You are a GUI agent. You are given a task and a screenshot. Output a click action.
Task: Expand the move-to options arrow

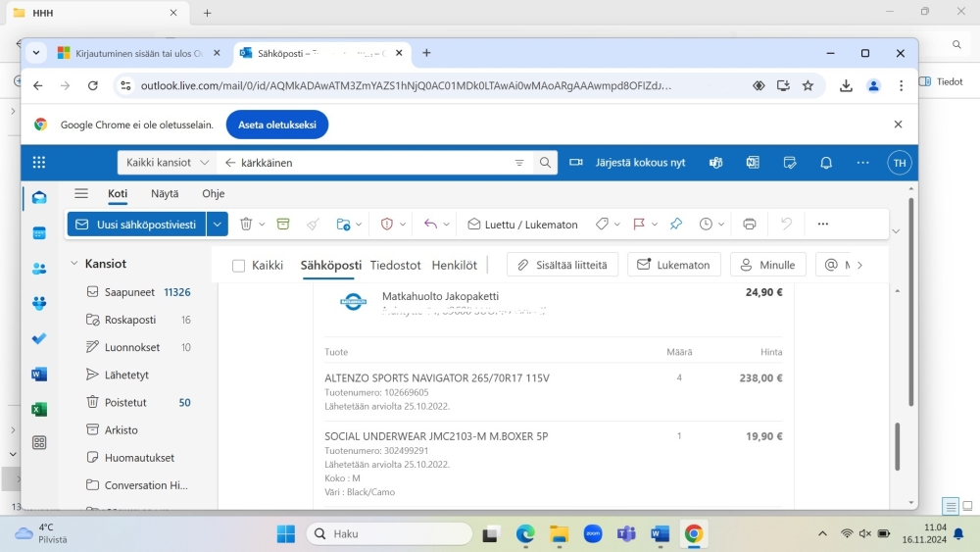click(359, 225)
